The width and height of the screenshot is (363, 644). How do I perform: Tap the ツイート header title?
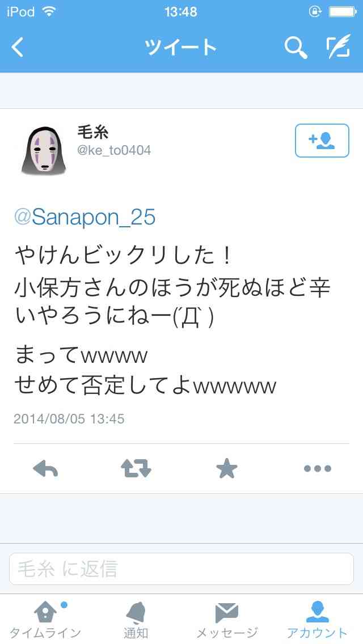coord(180,47)
